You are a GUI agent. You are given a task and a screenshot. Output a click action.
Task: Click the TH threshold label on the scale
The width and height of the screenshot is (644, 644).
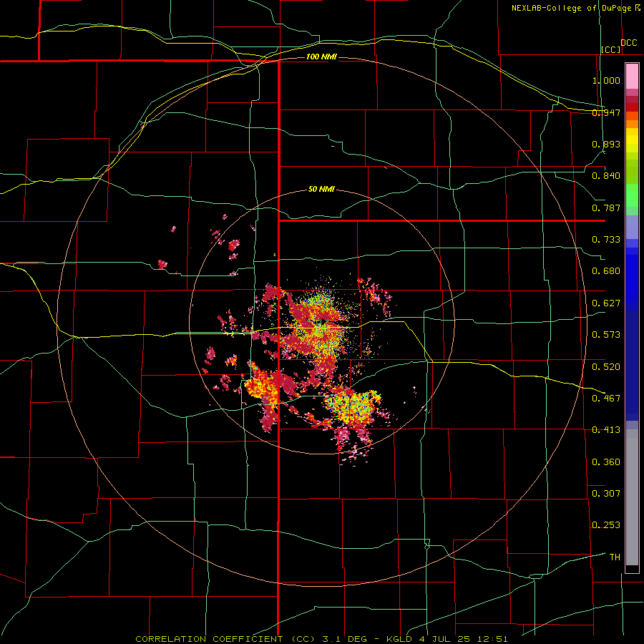point(615,557)
